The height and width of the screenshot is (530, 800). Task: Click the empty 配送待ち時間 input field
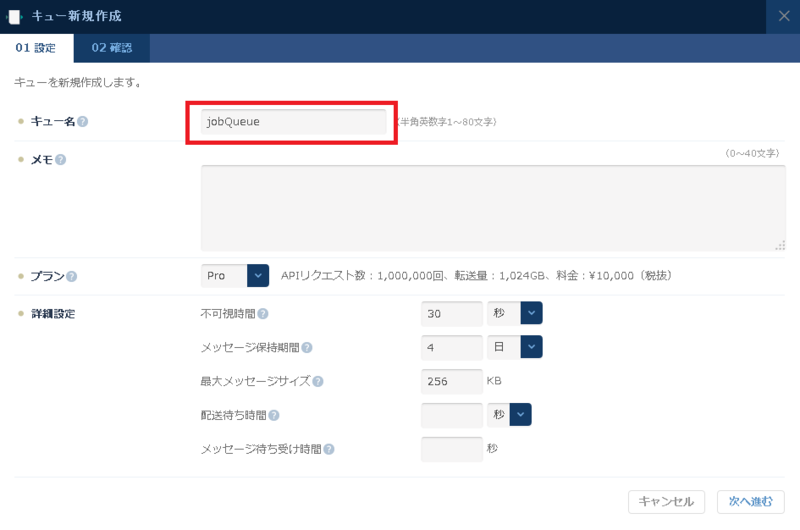click(x=452, y=415)
